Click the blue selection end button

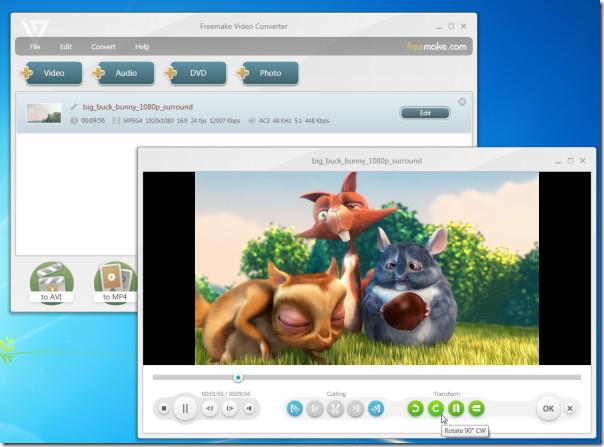tap(376, 408)
